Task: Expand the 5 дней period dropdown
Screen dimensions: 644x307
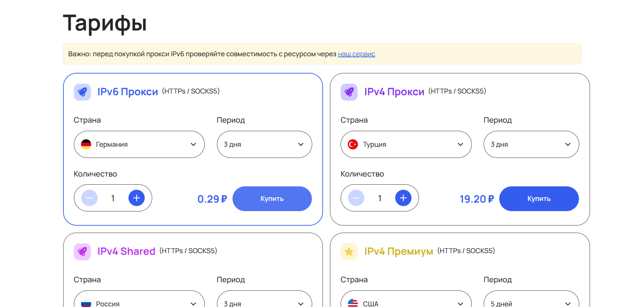Action: coord(531,302)
